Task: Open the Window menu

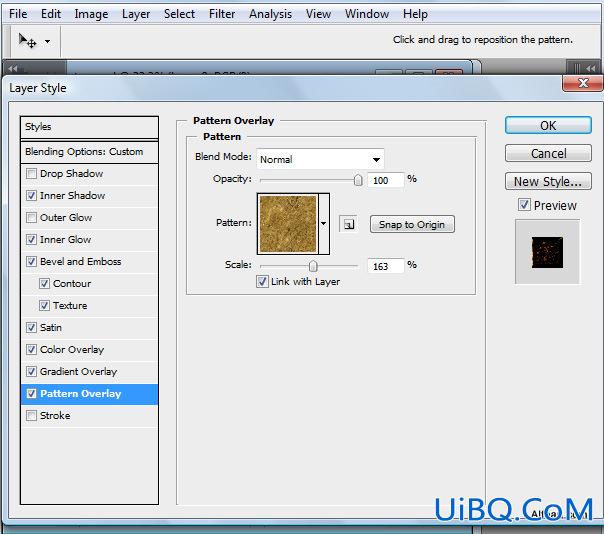Action: [367, 14]
